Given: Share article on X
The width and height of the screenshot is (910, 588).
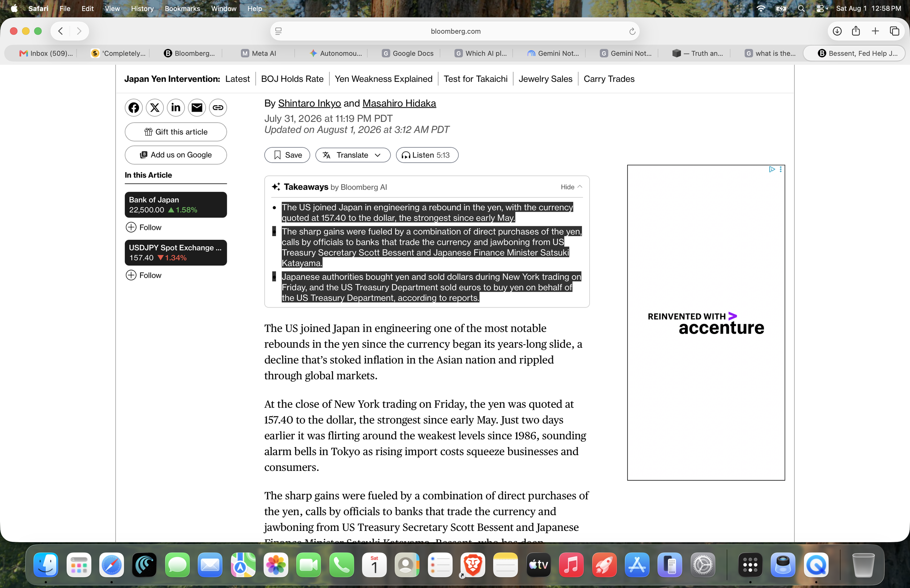Looking at the screenshot, I should (x=155, y=108).
